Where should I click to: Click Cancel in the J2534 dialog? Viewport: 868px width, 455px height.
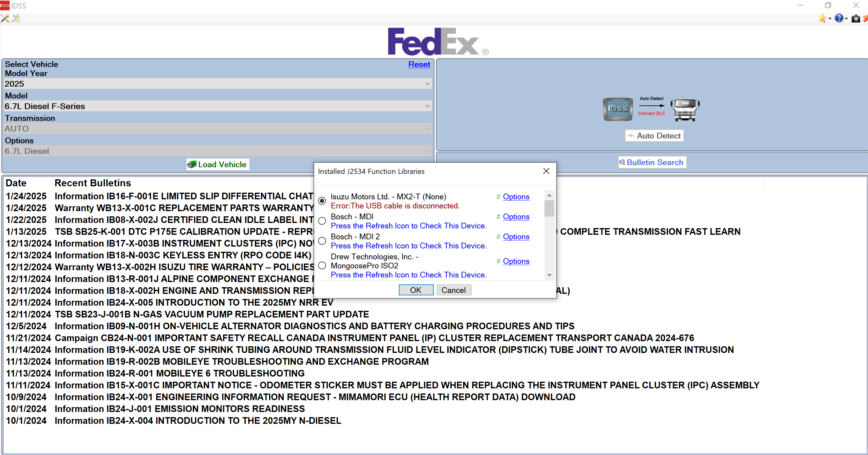pos(454,290)
